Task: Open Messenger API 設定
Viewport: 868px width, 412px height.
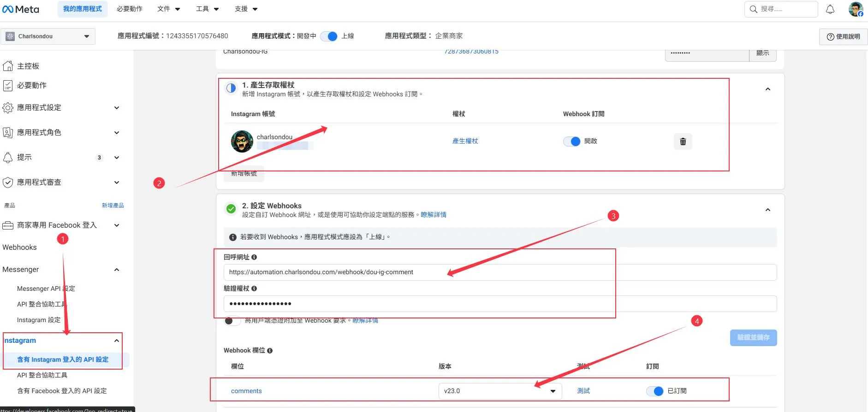Action: (46, 288)
